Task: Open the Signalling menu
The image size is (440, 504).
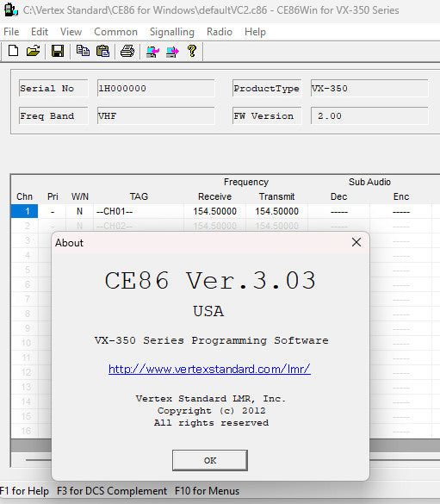Action: [172, 32]
